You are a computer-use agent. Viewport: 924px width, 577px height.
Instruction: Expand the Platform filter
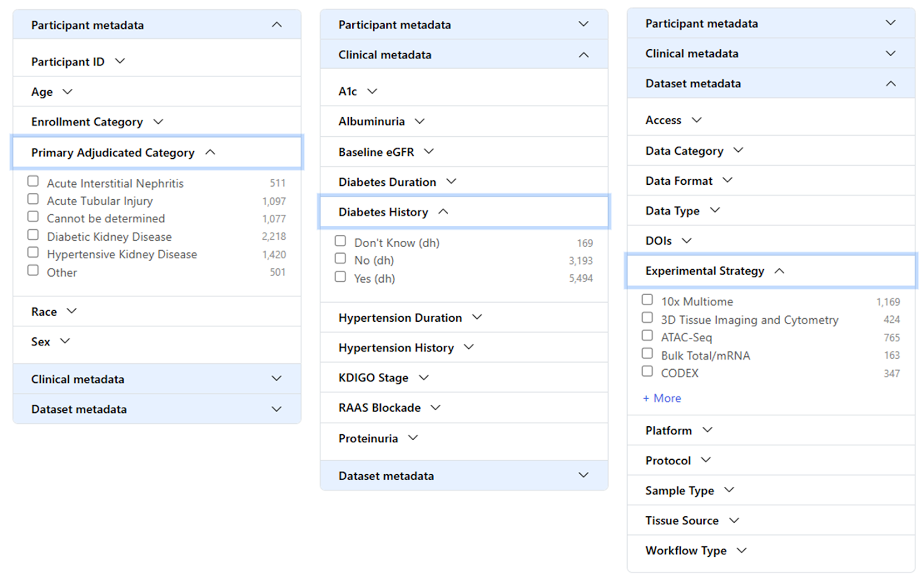coord(771,430)
